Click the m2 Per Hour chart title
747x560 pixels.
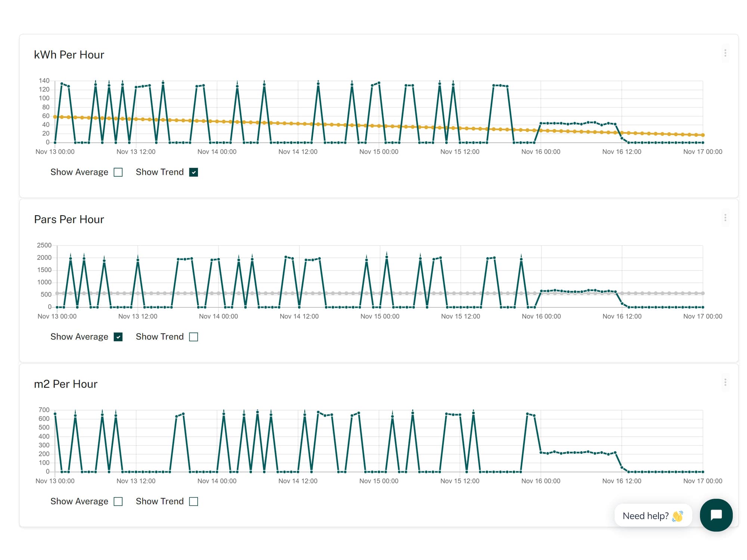point(66,384)
